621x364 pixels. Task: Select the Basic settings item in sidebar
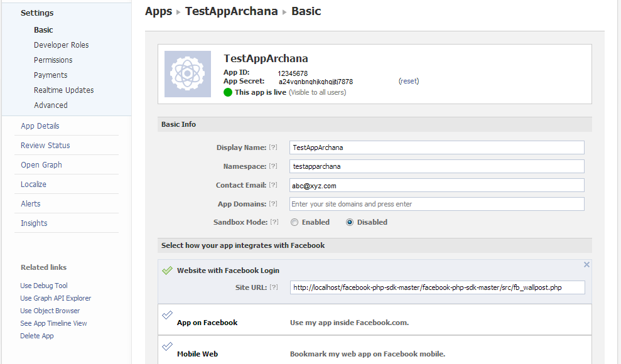43,29
